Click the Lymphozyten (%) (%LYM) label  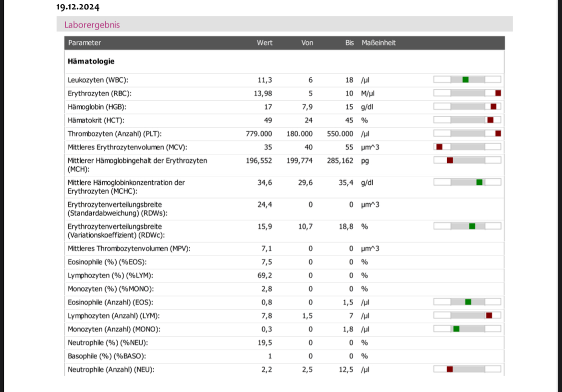[110, 276]
